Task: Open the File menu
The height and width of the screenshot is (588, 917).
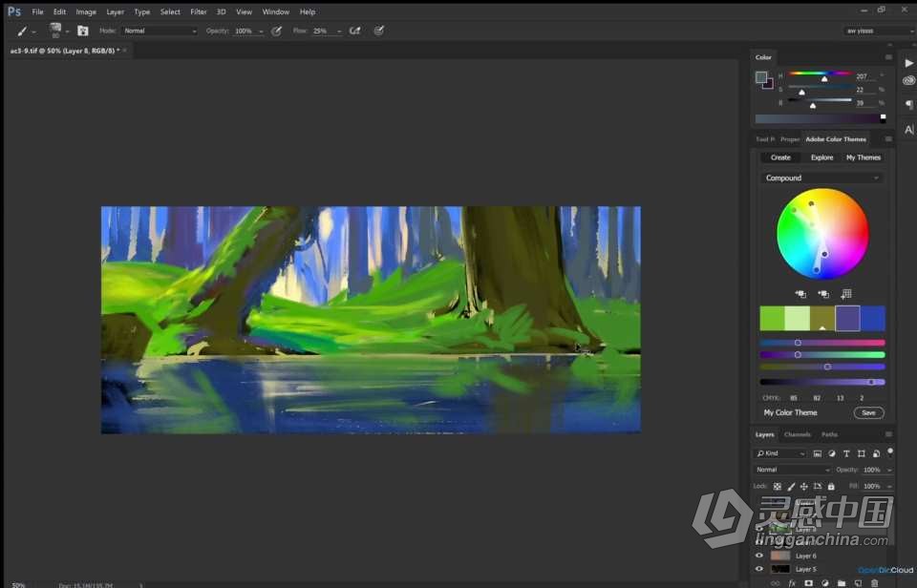Action: 37,11
